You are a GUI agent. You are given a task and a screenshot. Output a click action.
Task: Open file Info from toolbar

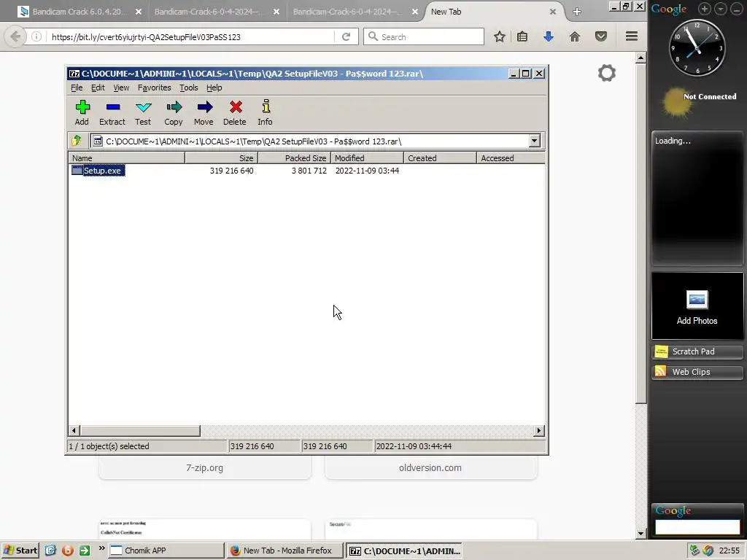click(266, 112)
